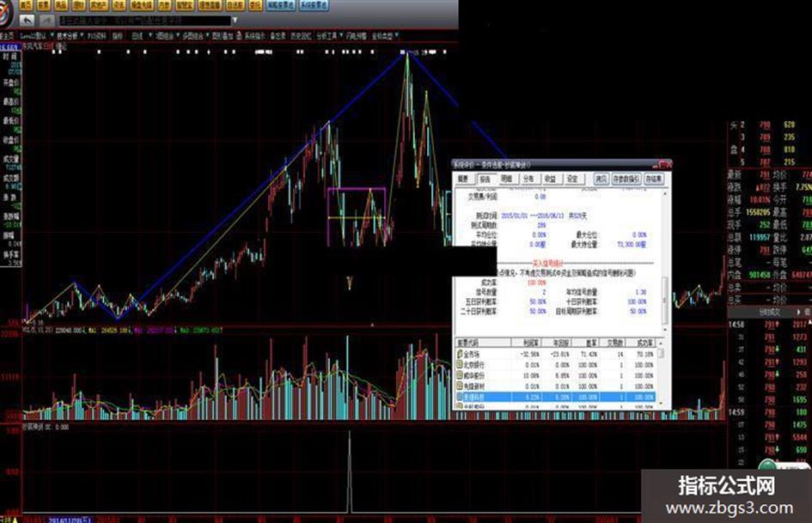
Task: Click the 存结果 button in dialog
Action: point(654,179)
